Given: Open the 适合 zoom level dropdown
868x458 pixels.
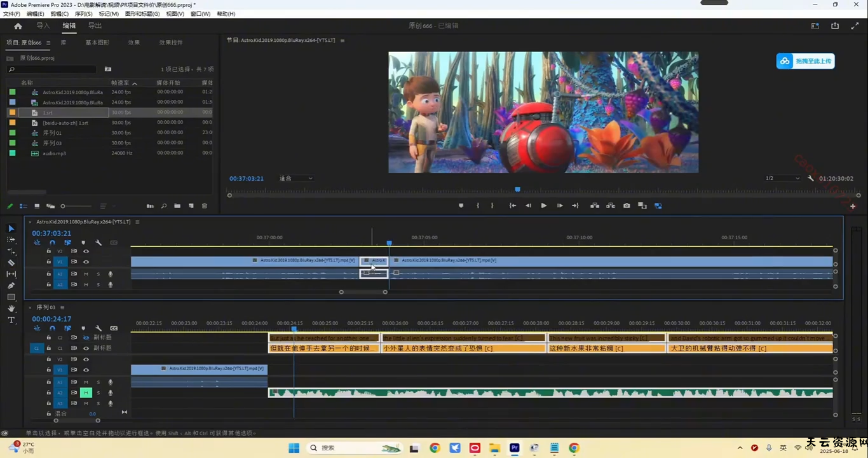Looking at the screenshot, I should pyautogui.click(x=296, y=179).
